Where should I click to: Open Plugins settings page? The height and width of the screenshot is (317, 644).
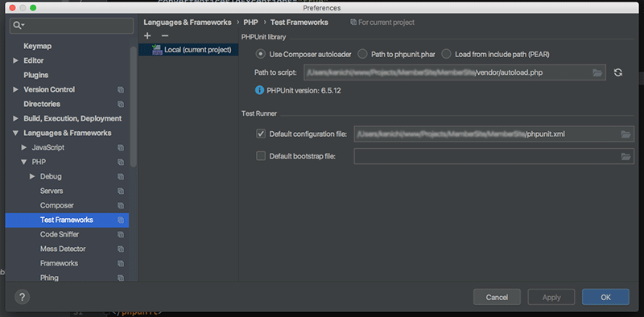click(35, 75)
